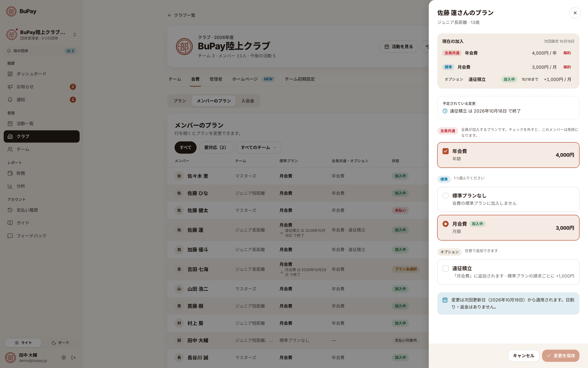Click the 支払い履歴 history icon

click(10, 210)
